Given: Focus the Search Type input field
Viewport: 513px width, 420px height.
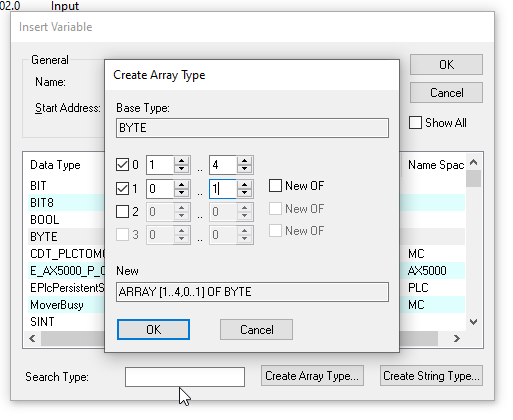Looking at the screenshot, I should (x=185, y=377).
